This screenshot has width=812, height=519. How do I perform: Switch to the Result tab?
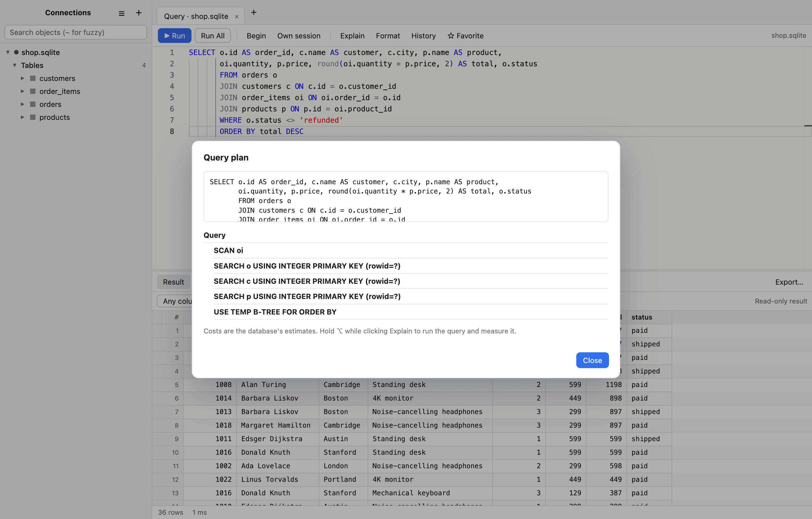[173, 282]
